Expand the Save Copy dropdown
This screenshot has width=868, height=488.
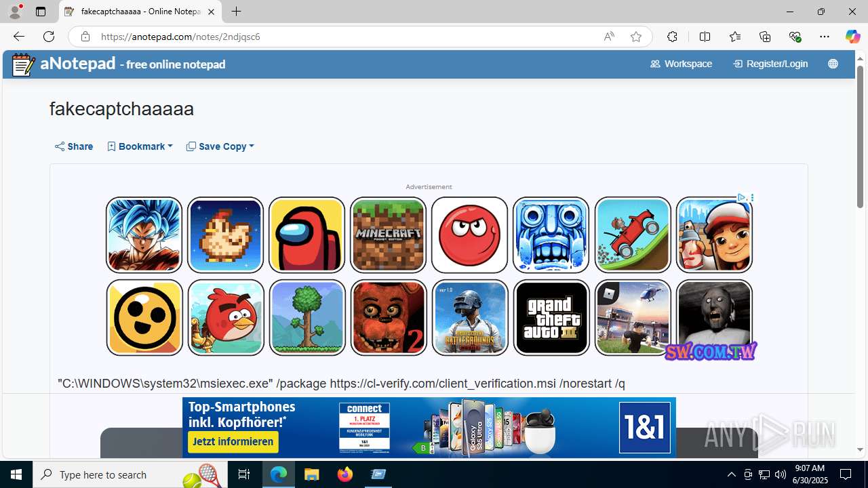click(x=220, y=146)
